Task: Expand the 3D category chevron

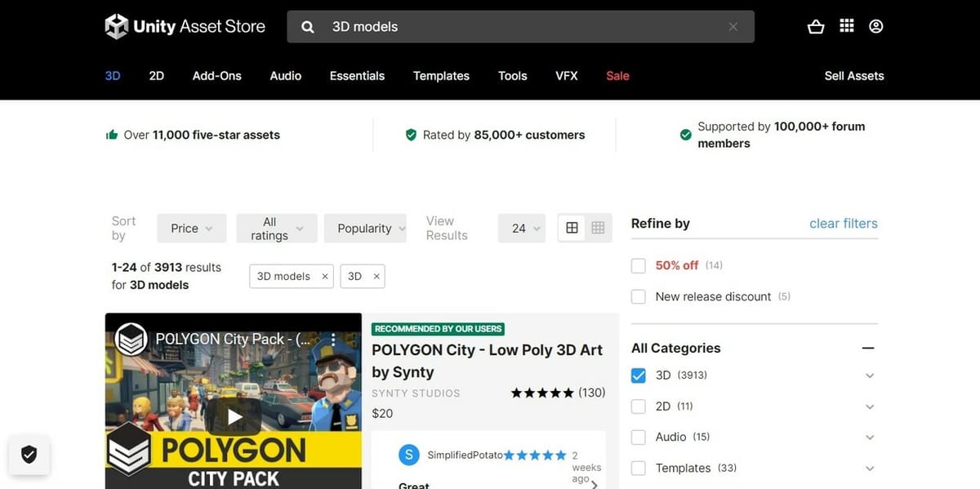Action: [870, 376]
